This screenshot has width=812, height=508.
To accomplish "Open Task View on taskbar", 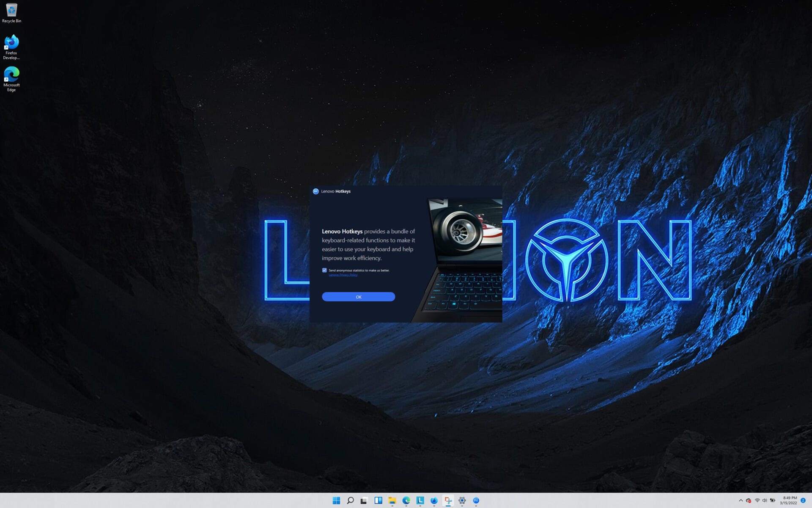I will click(364, 500).
